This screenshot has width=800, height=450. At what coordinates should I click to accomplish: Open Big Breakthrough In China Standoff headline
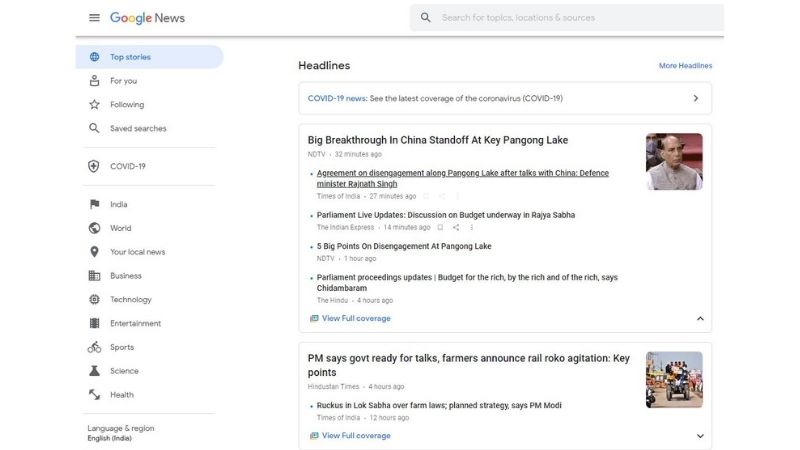(438, 140)
